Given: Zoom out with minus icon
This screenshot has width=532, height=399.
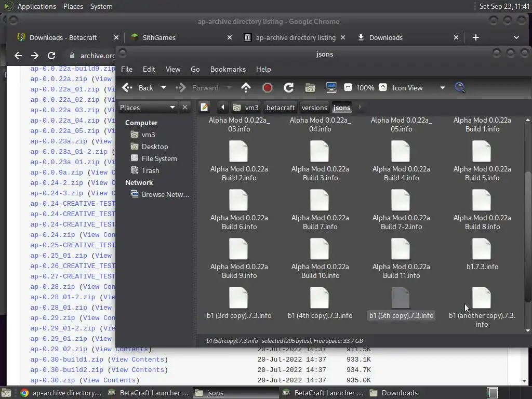Looking at the screenshot, I should tap(348, 87).
